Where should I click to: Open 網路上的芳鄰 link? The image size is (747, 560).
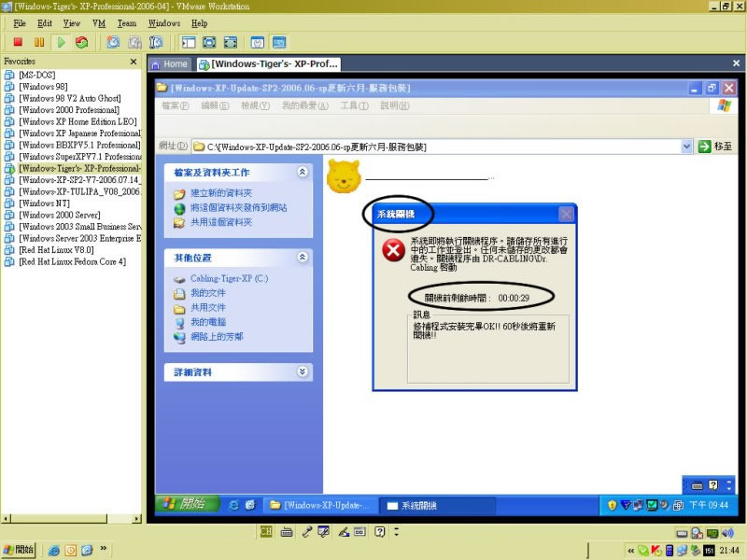(x=217, y=337)
